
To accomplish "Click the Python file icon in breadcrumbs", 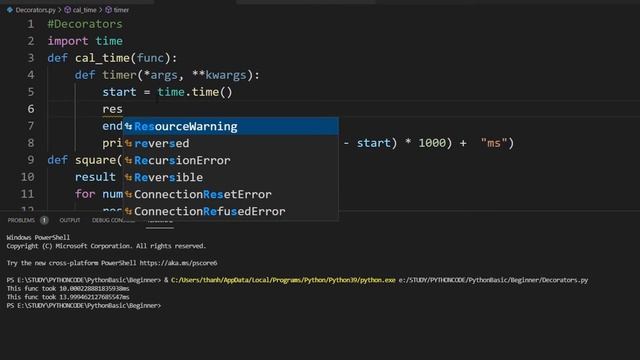I will [x=10, y=9].
